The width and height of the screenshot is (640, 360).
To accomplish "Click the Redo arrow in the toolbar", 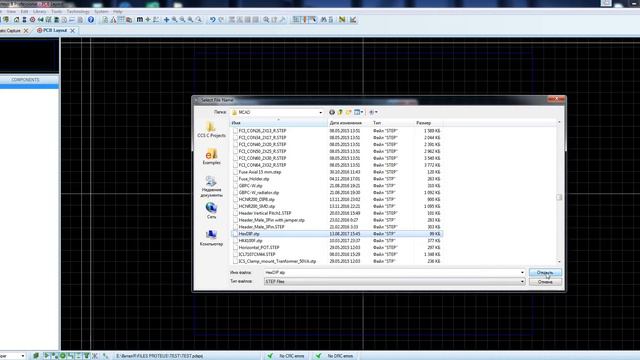I will click(221, 20).
